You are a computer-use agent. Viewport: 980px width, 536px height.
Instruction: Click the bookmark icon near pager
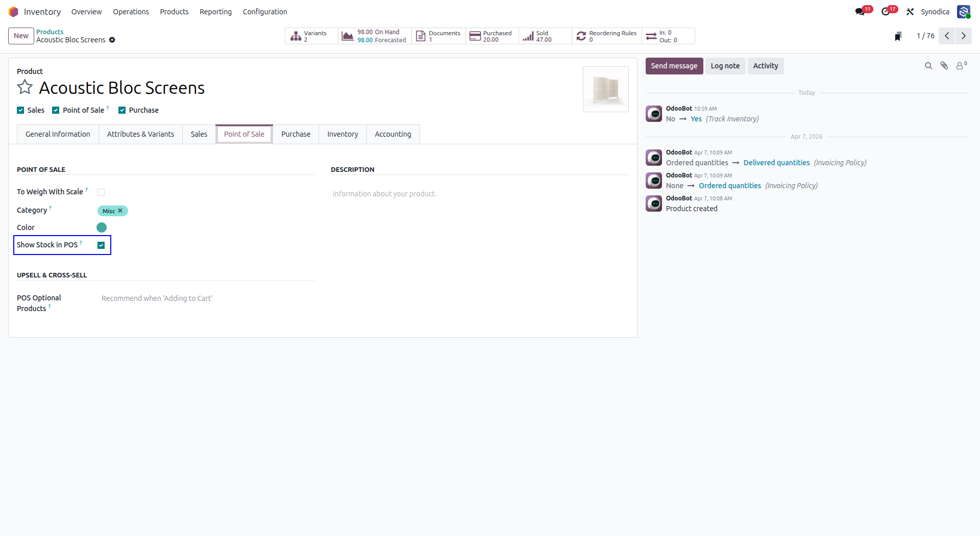(898, 36)
